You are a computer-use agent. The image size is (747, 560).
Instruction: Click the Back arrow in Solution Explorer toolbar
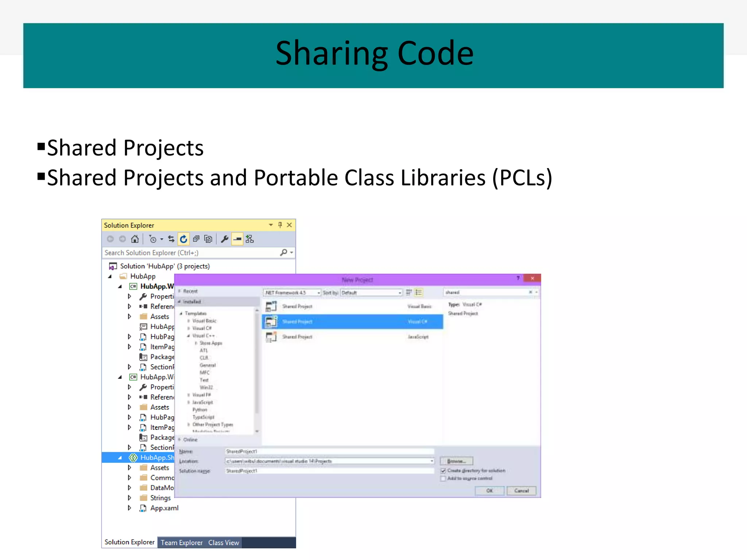point(110,239)
